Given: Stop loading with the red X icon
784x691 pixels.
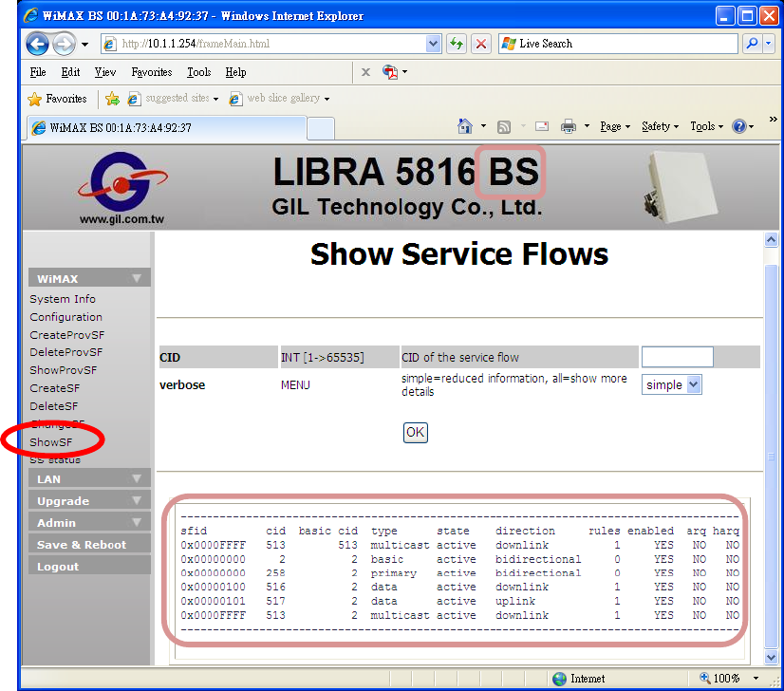Looking at the screenshot, I should (x=481, y=44).
